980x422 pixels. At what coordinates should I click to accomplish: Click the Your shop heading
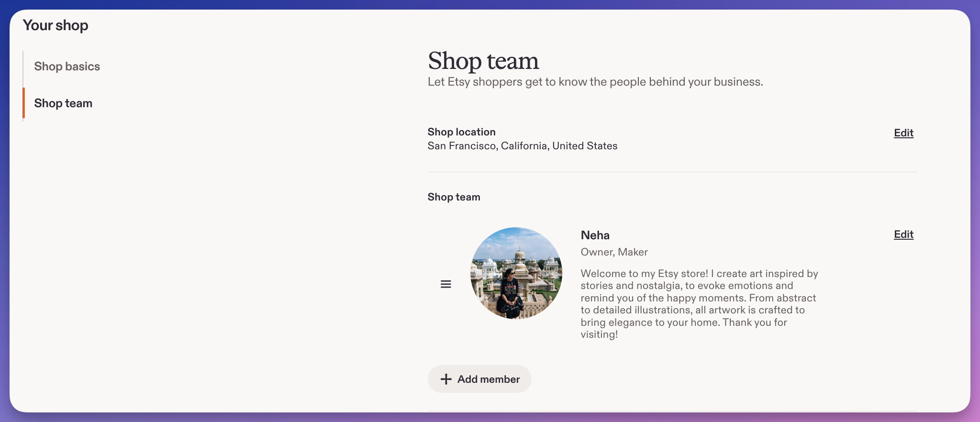[x=56, y=25]
